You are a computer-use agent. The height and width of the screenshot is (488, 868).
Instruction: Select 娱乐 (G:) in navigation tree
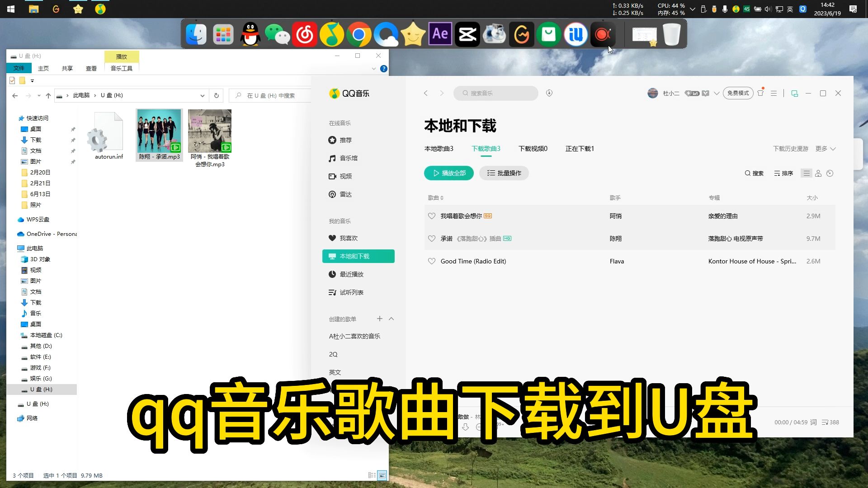pos(41,379)
